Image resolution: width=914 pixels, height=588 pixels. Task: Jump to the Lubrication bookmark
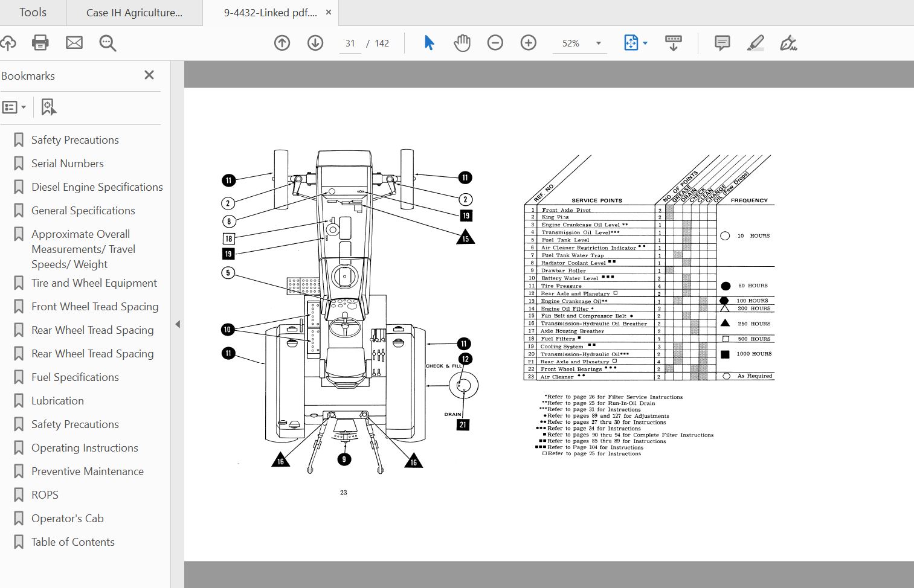[x=57, y=400]
